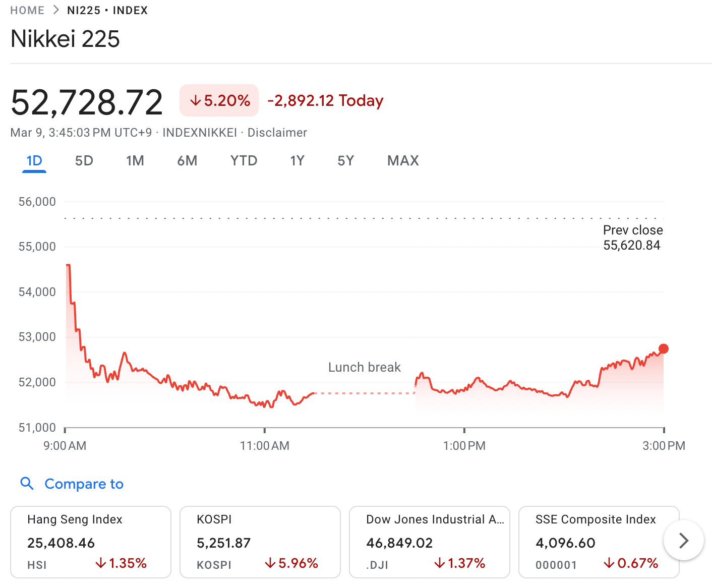
Task: Click the down arrow beside .DJI 1.37%
Action: (x=440, y=563)
